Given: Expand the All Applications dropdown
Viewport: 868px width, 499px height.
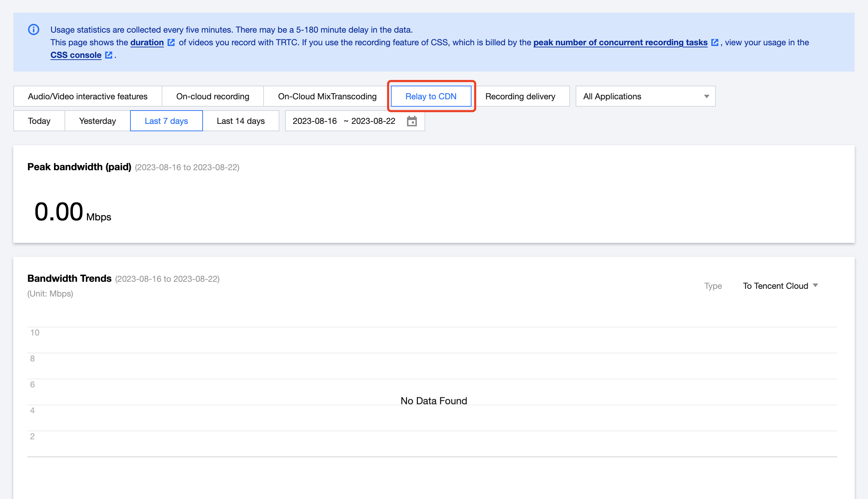Looking at the screenshot, I should [x=645, y=97].
